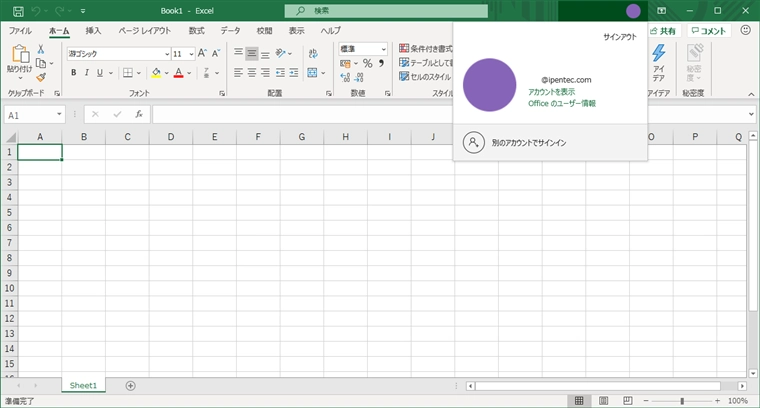This screenshot has width=760, height=408.
Task: Click 別のアカウントでサインイン
Action: [x=529, y=143]
